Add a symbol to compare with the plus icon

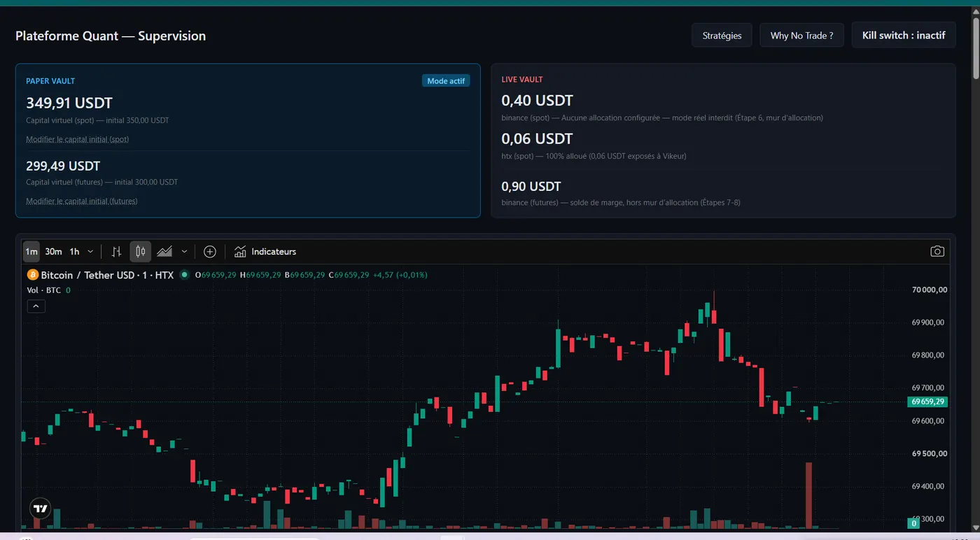[210, 252]
